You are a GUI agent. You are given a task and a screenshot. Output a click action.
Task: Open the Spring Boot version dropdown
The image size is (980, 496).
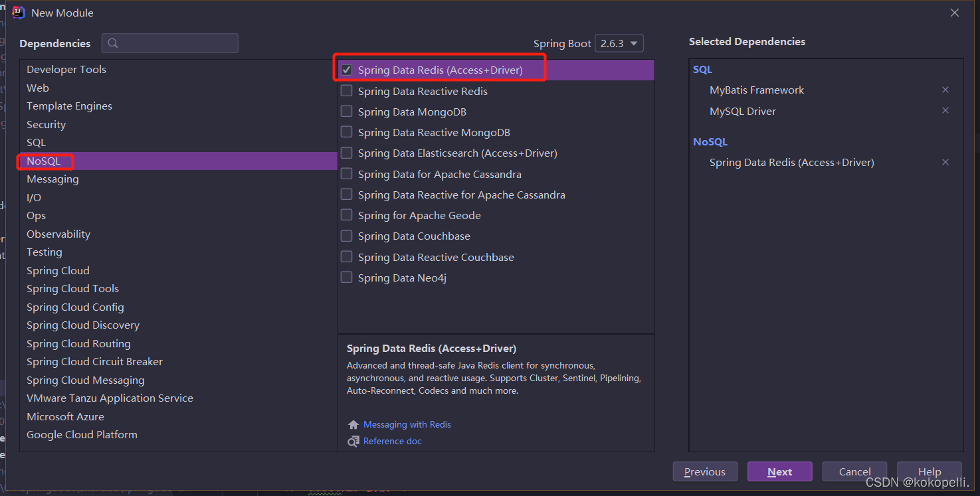619,43
